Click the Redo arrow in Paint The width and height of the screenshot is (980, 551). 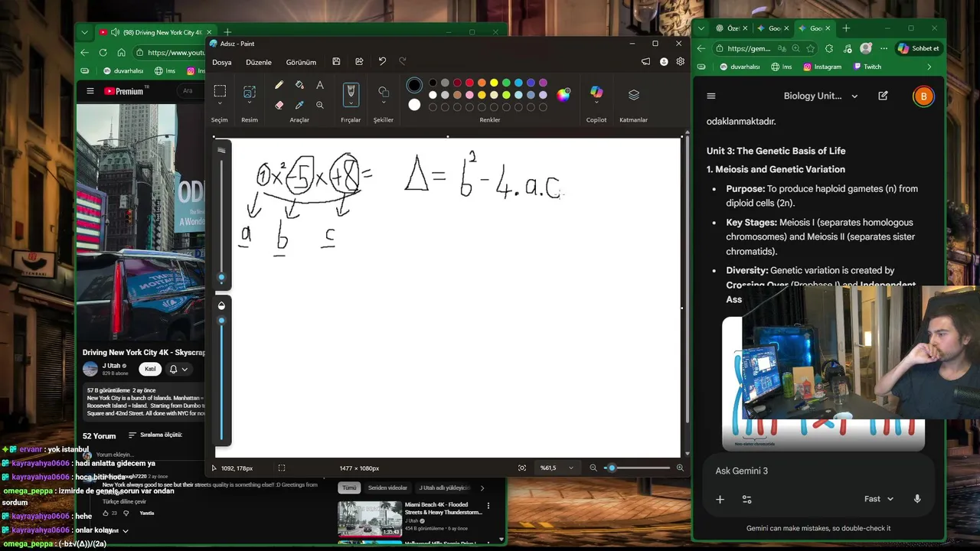pyautogui.click(x=403, y=62)
